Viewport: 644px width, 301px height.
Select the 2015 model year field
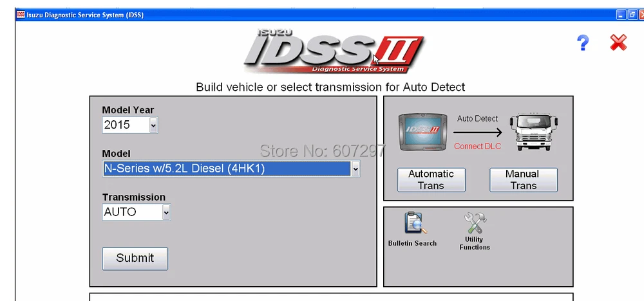click(130, 125)
